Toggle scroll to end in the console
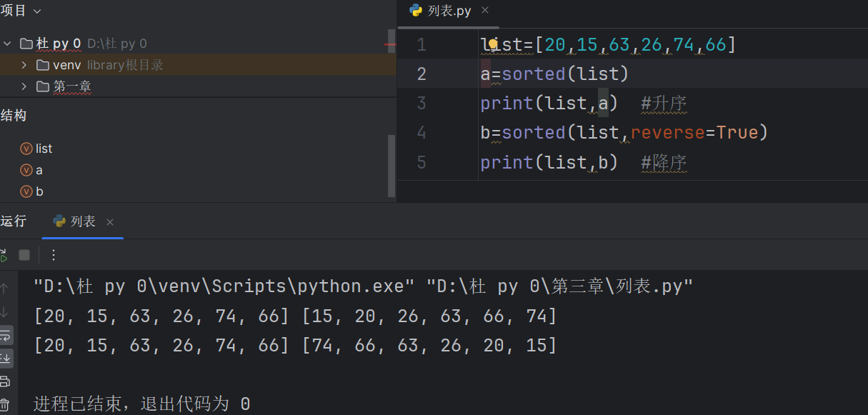This screenshot has height=415, width=868. 5,357
